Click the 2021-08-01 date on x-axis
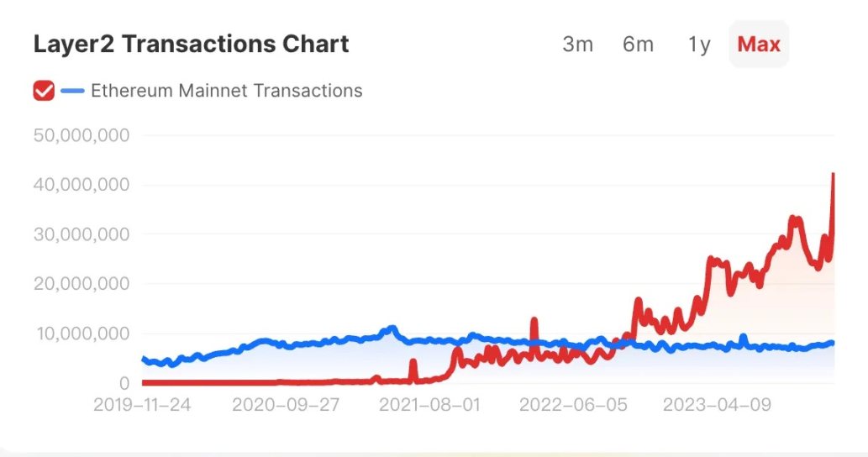Viewport: 868px width, 457px height. (429, 405)
